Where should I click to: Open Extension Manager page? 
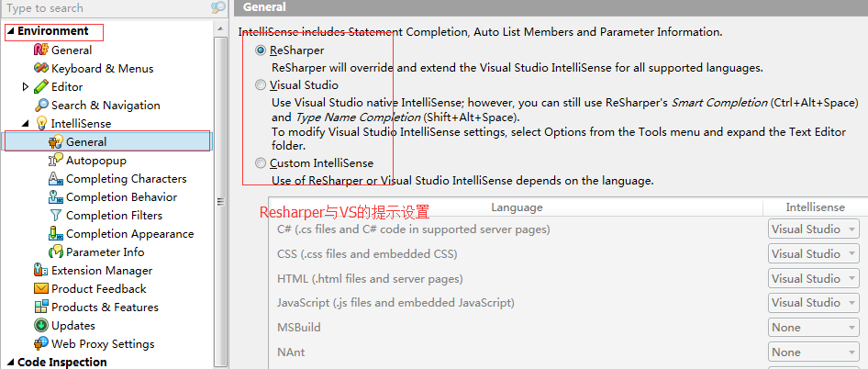[102, 271]
